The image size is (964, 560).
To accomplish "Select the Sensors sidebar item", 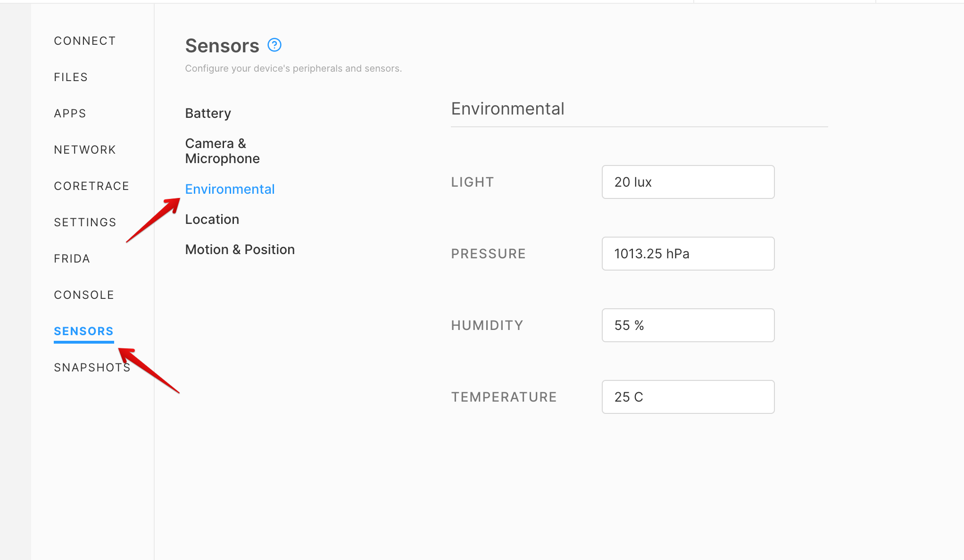I will 84,331.
